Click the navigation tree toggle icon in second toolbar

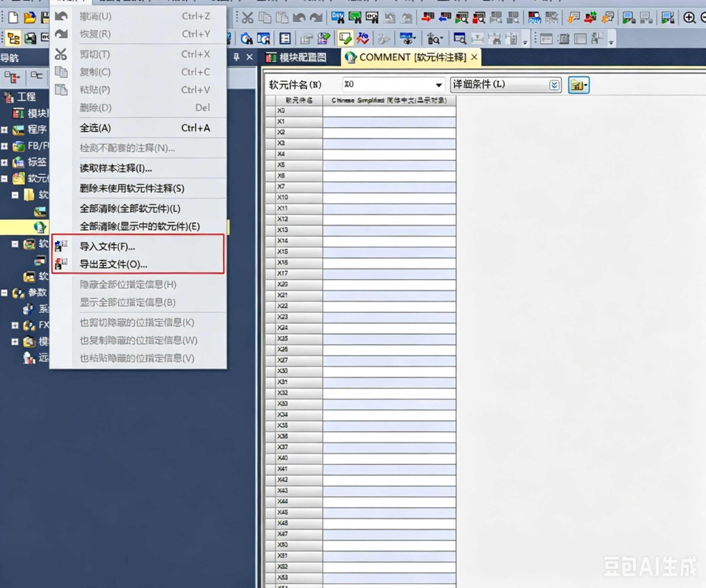[13, 39]
